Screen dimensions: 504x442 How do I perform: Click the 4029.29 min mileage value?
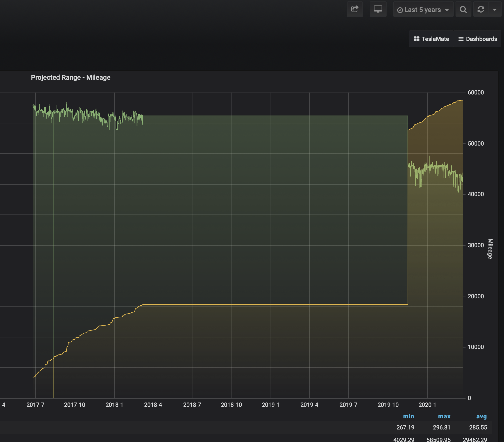pos(404,439)
